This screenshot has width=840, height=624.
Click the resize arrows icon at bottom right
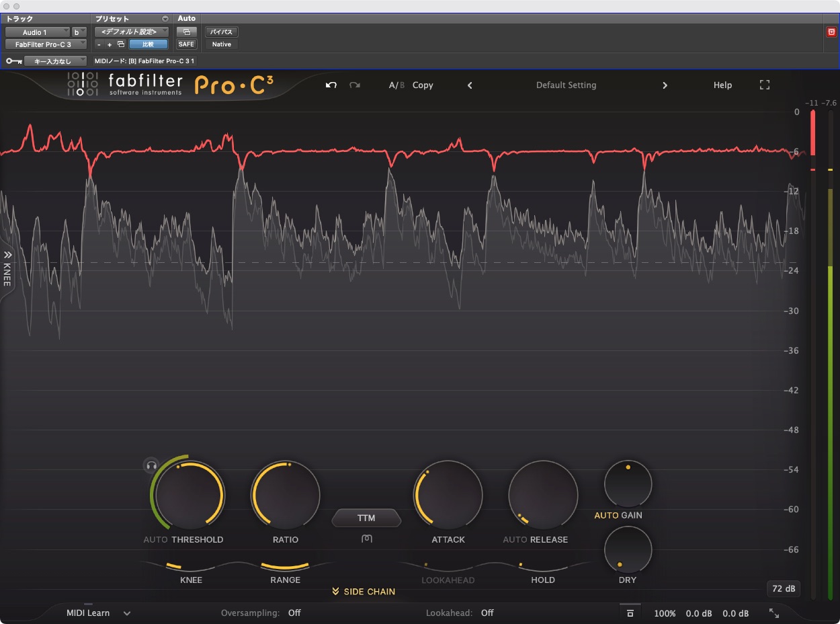click(x=774, y=613)
